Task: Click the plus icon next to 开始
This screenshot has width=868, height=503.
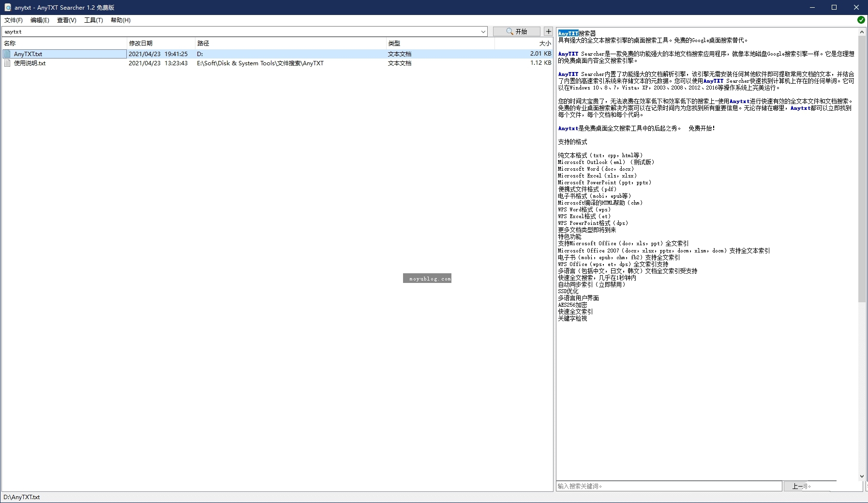Action: click(x=548, y=31)
